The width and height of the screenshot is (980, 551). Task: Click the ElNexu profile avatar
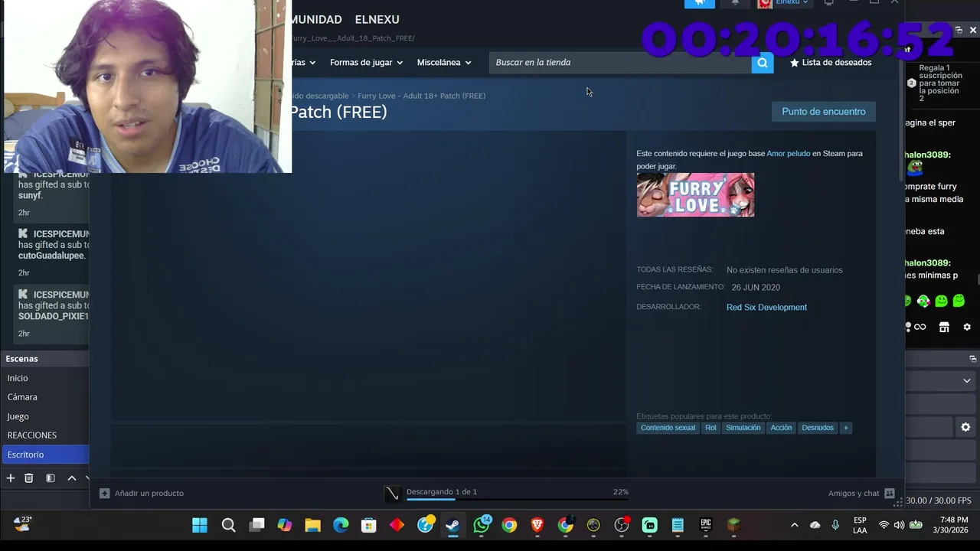tap(764, 3)
